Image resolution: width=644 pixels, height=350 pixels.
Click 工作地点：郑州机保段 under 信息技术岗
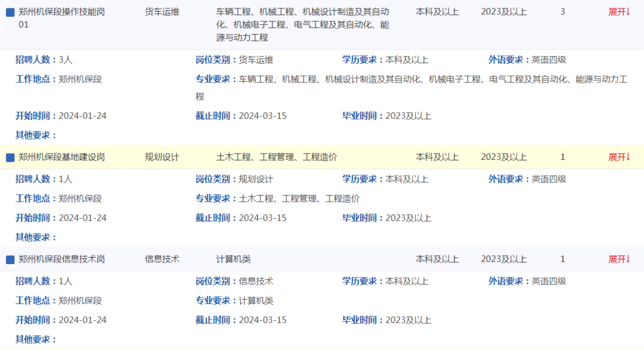[x=58, y=301]
